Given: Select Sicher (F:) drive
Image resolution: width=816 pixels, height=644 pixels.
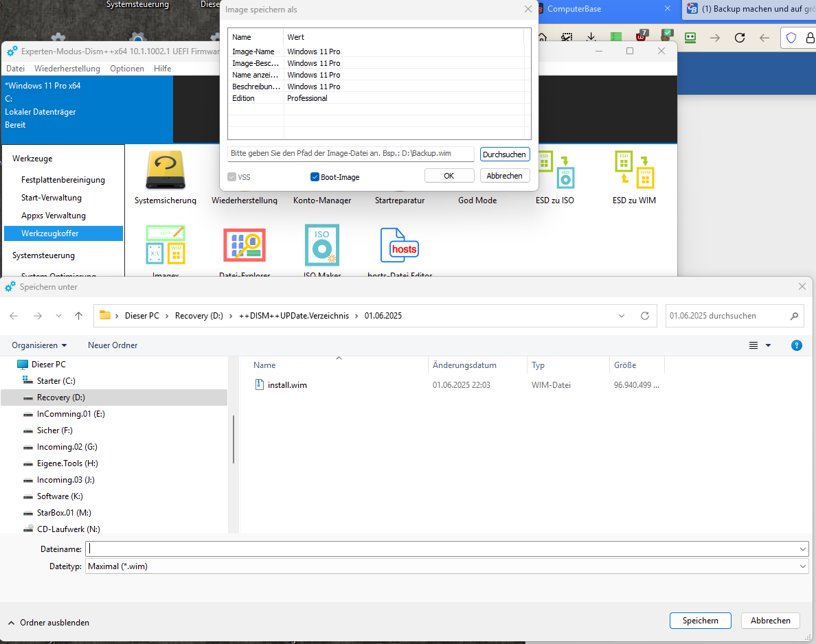Looking at the screenshot, I should pyautogui.click(x=55, y=430).
